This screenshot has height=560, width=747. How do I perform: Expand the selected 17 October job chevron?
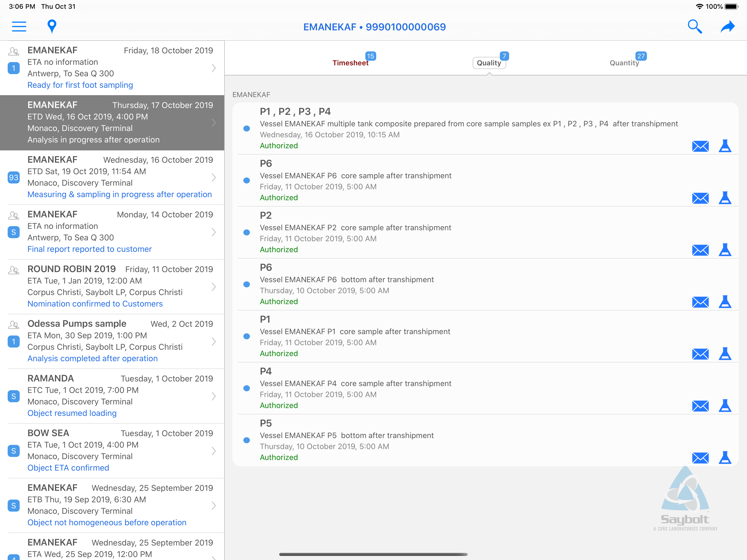pos(214,123)
